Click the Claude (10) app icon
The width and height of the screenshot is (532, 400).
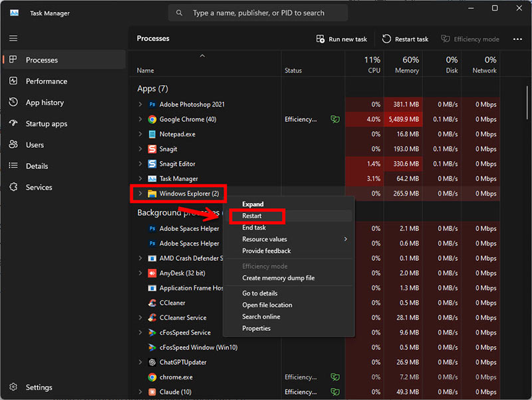pyautogui.click(x=152, y=392)
